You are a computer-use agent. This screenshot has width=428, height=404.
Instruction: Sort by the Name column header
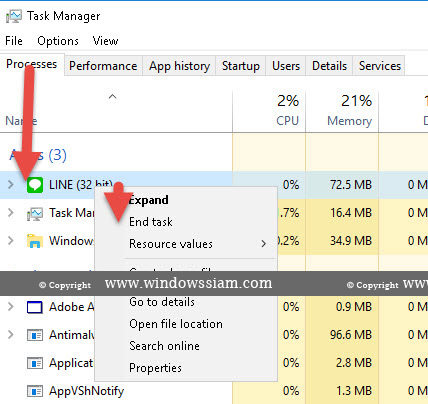tap(116, 111)
